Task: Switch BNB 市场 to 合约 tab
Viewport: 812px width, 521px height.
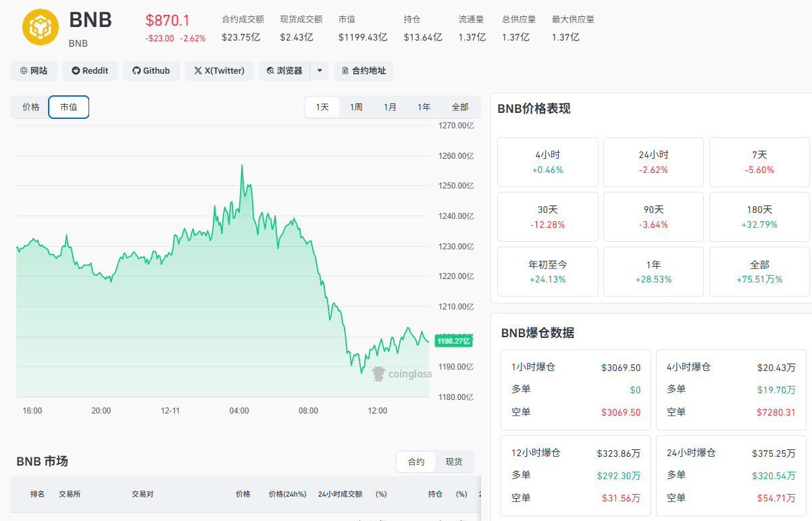Action: 416,462
